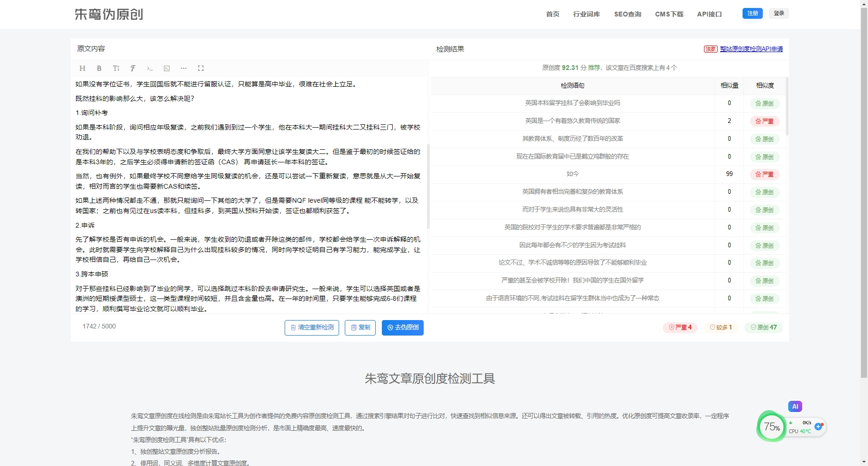Insert inline code with prompt icon
Viewport: 868px width, 466px height.
tap(150, 68)
